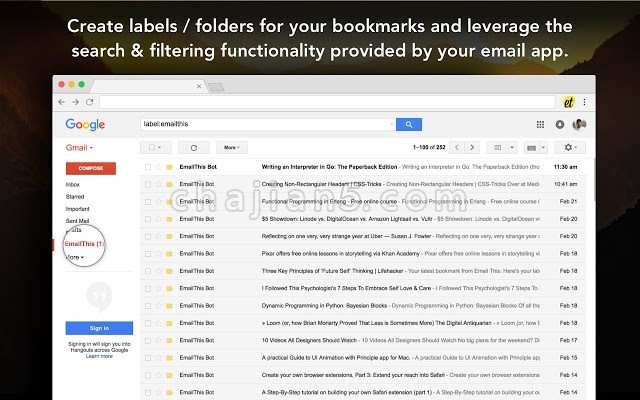Screen dimensions: 640x400
Task: Go to newer messages page arrow
Action: tap(457, 148)
